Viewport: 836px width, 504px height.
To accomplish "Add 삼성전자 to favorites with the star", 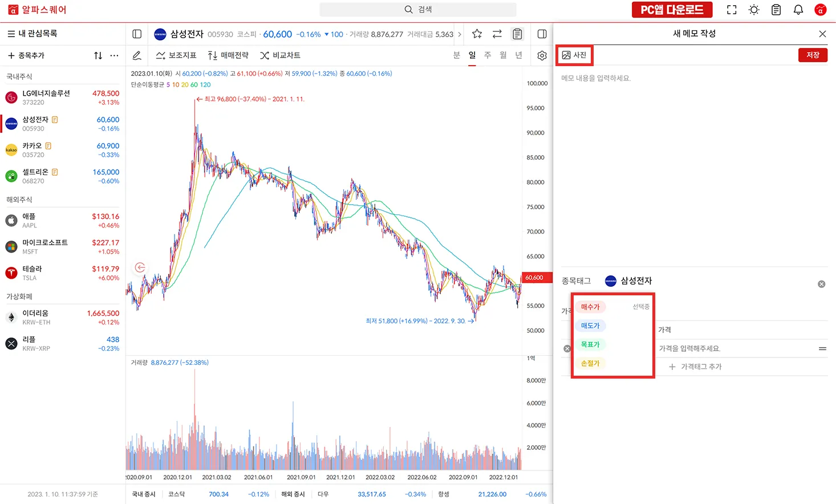I will (x=477, y=34).
